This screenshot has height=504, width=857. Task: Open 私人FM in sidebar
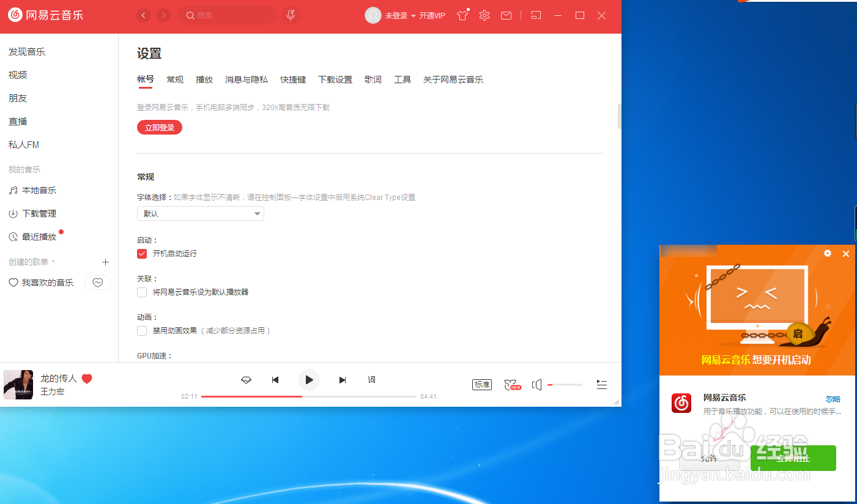pos(24,145)
